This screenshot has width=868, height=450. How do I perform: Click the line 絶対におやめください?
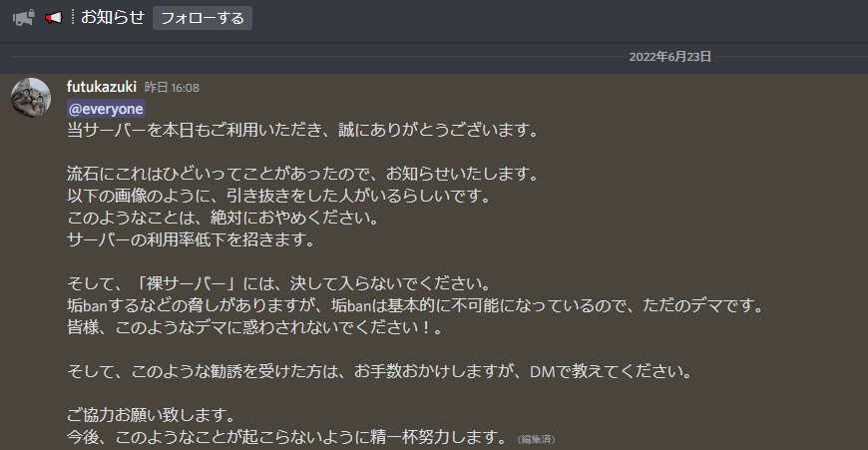(223, 218)
